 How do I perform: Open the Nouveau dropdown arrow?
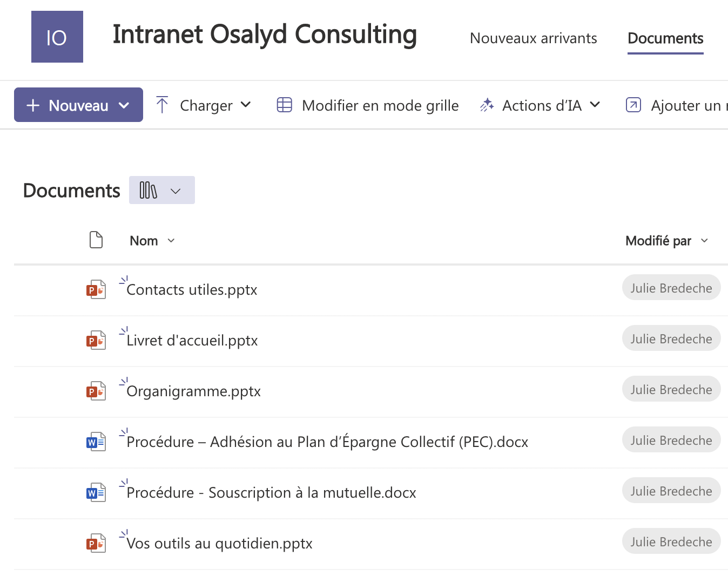[x=124, y=105]
